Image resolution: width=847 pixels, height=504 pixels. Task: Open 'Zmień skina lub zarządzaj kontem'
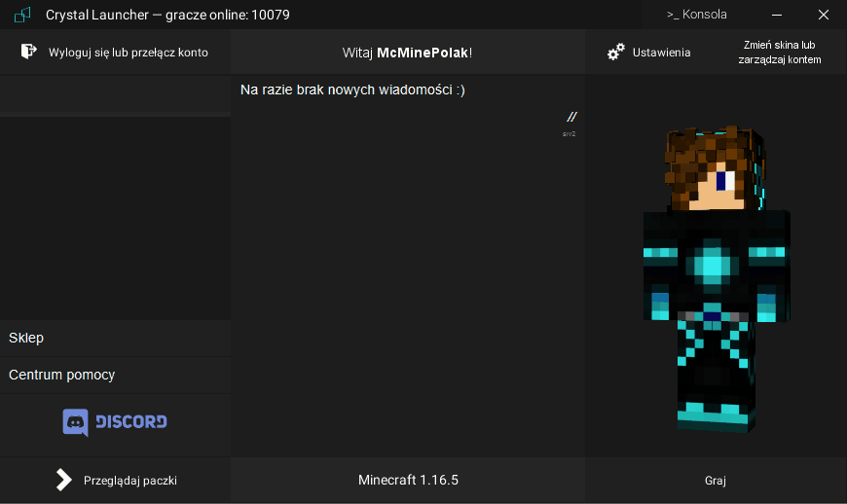tap(780, 53)
